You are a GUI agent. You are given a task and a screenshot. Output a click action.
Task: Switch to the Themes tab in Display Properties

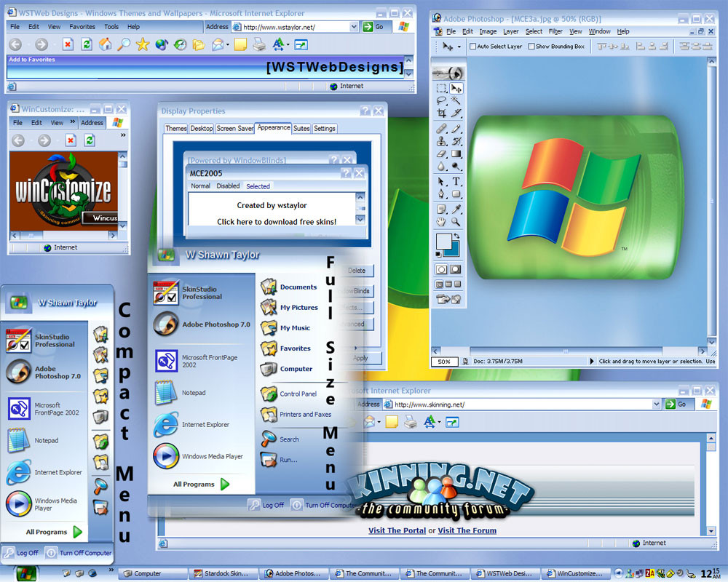tap(176, 129)
